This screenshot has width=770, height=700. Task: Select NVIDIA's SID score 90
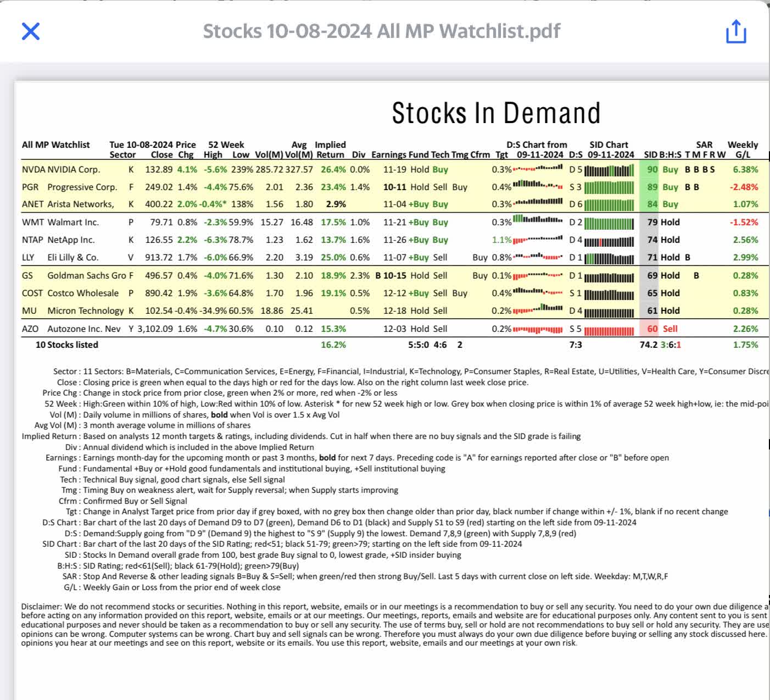click(652, 169)
